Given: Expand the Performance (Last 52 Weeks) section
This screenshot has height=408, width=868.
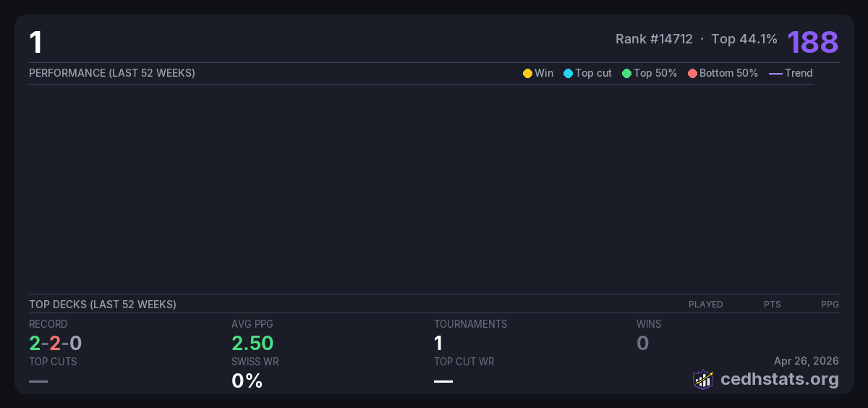Looking at the screenshot, I should coord(112,73).
